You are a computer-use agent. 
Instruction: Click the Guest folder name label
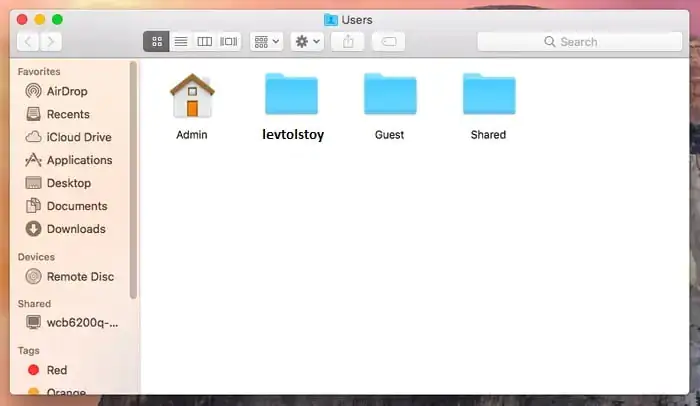tap(389, 134)
